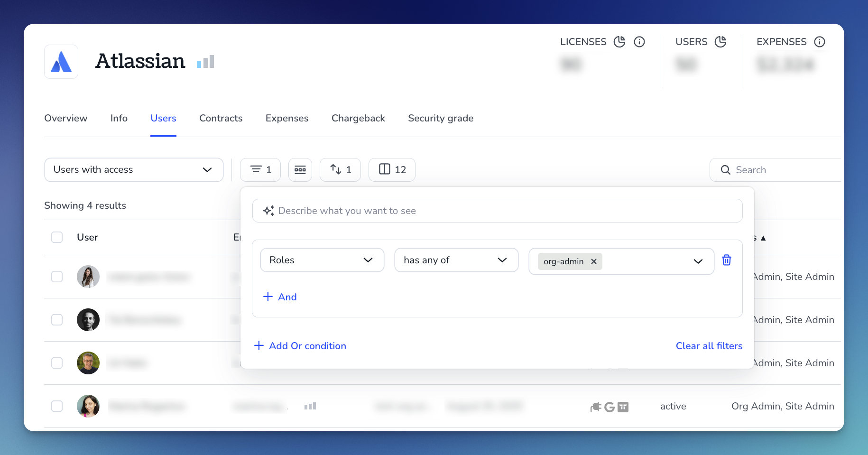Open the Contracts tab
This screenshot has height=455, width=868.
pos(221,118)
